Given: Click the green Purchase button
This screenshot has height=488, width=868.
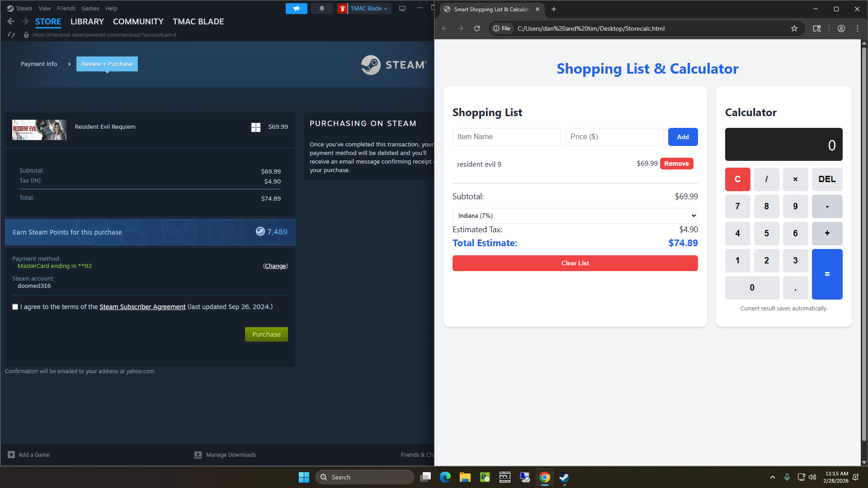Looking at the screenshot, I should (266, 334).
